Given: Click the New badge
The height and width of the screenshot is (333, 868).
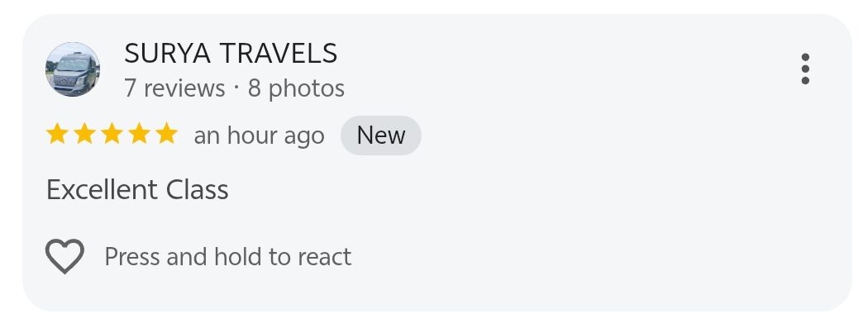Looking at the screenshot, I should [381, 136].
